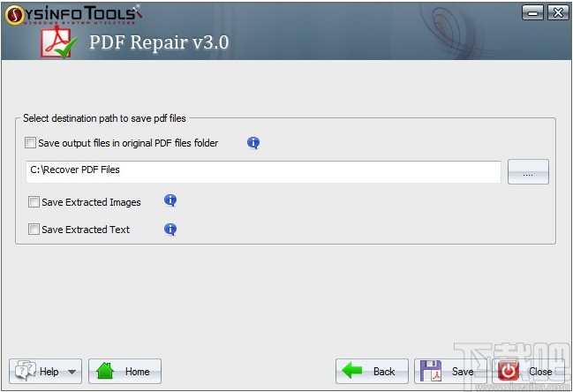Click info icon beside original PDF folder option
The image size is (573, 392).
click(253, 143)
